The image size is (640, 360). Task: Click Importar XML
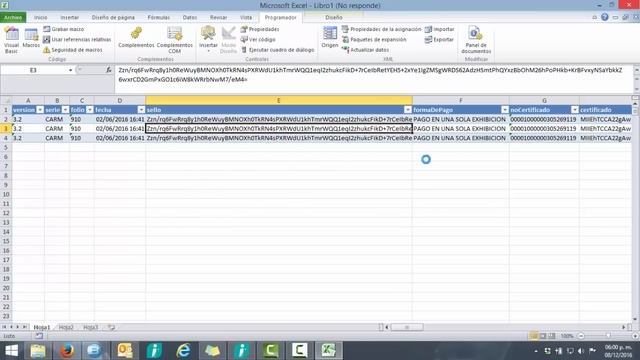pyautogui.click(x=440, y=29)
